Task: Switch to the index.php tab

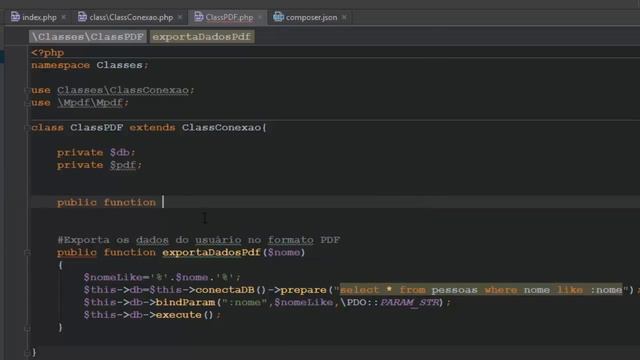Action: tap(39, 17)
